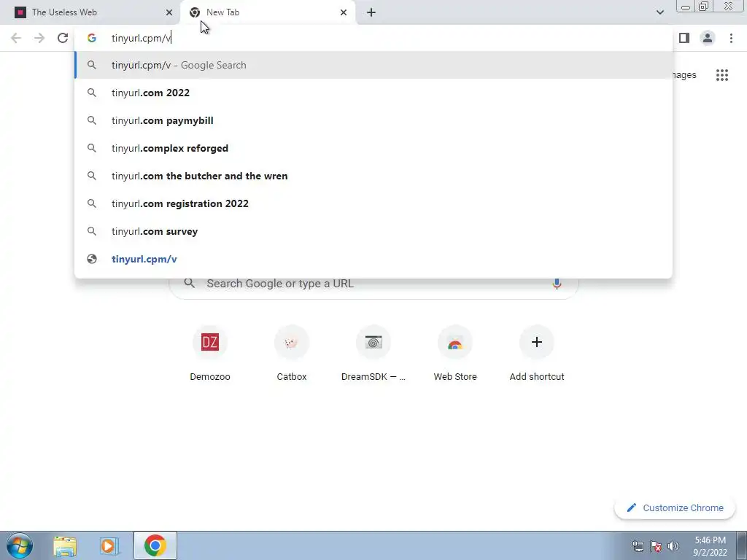Viewport: 747px width, 560px height.
Task: Open the Catbox shortcut
Action: coord(292,354)
